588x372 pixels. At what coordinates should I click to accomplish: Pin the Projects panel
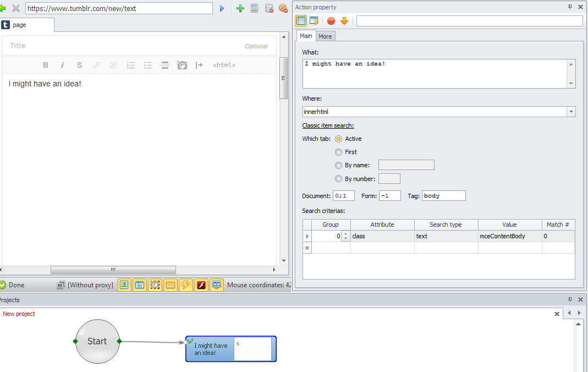[570, 299]
